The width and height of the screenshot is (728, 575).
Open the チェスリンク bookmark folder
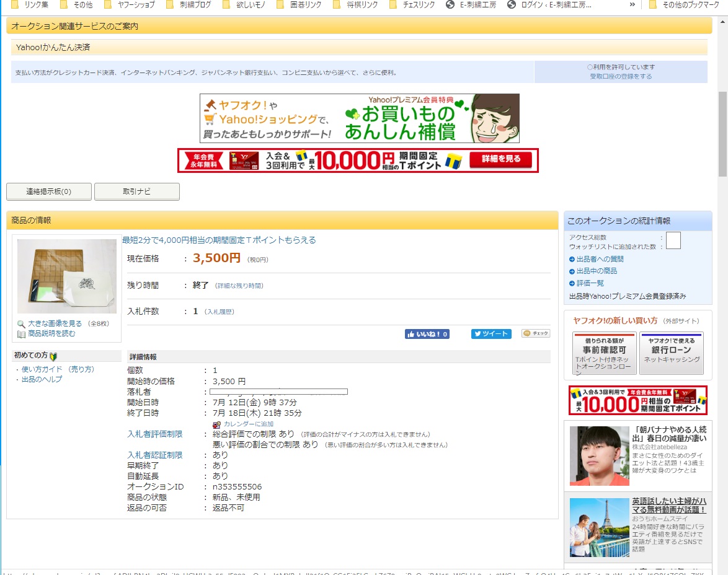pos(412,4)
